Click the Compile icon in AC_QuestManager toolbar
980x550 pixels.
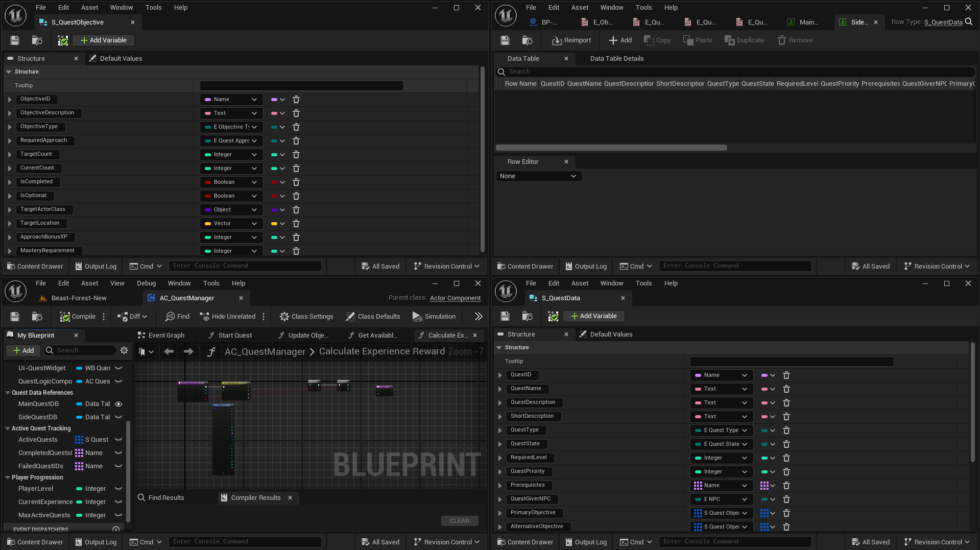(x=65, y=317)
